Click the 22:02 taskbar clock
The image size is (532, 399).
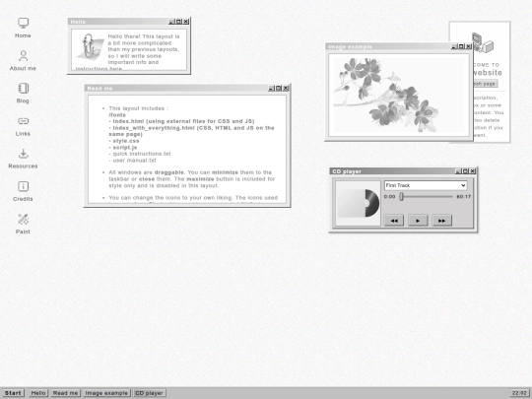[x=519, y=393]
